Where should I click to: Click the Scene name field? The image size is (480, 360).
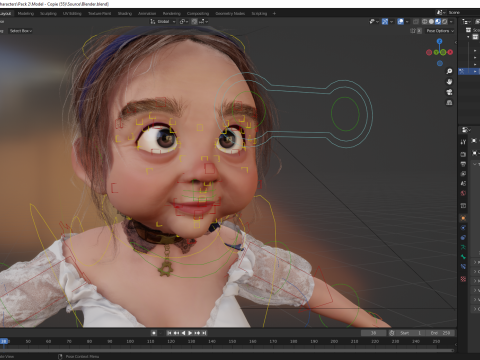tap(464, 12)
